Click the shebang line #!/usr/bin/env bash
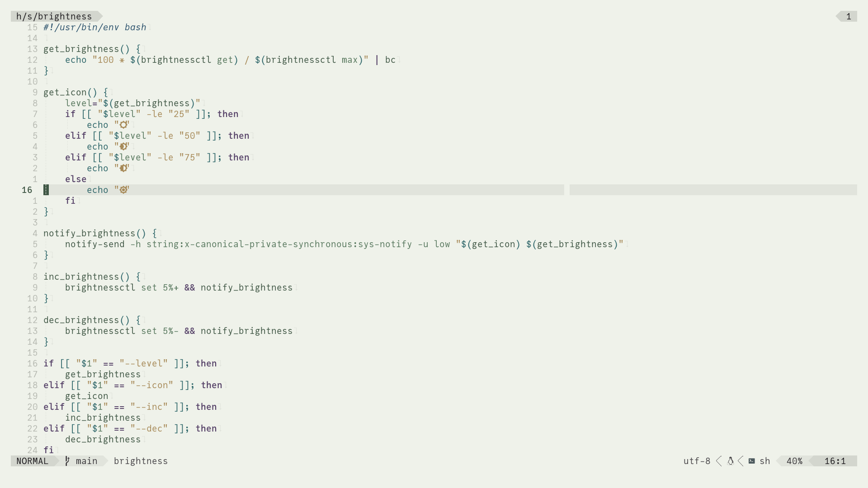Image resolution: width=868 pixels, height=488 pixels. 94,27
